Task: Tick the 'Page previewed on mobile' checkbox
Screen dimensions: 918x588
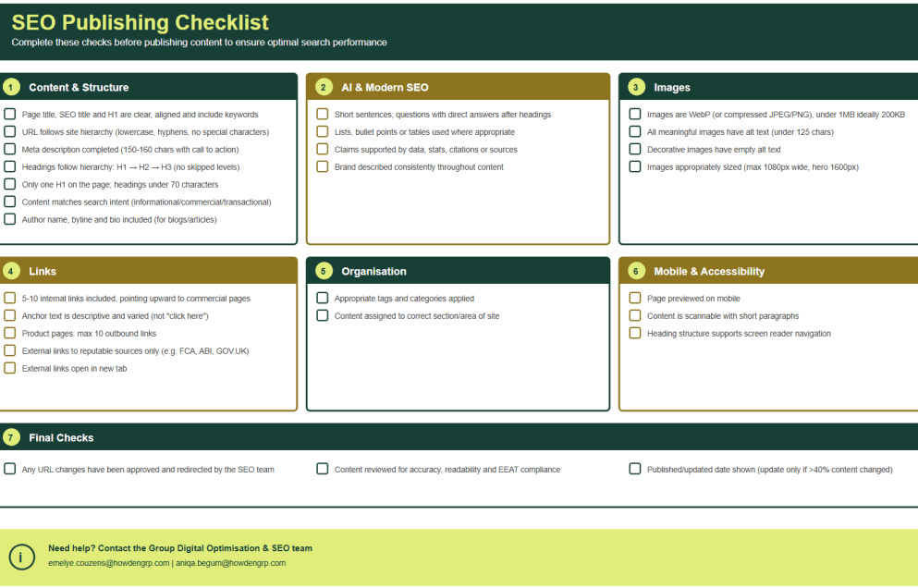Action: (635, 299)
